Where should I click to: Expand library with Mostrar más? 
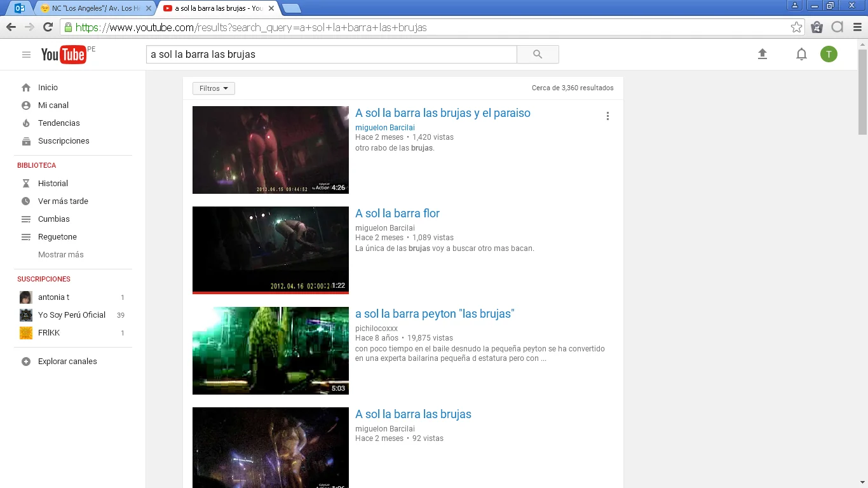click(61, 255)
